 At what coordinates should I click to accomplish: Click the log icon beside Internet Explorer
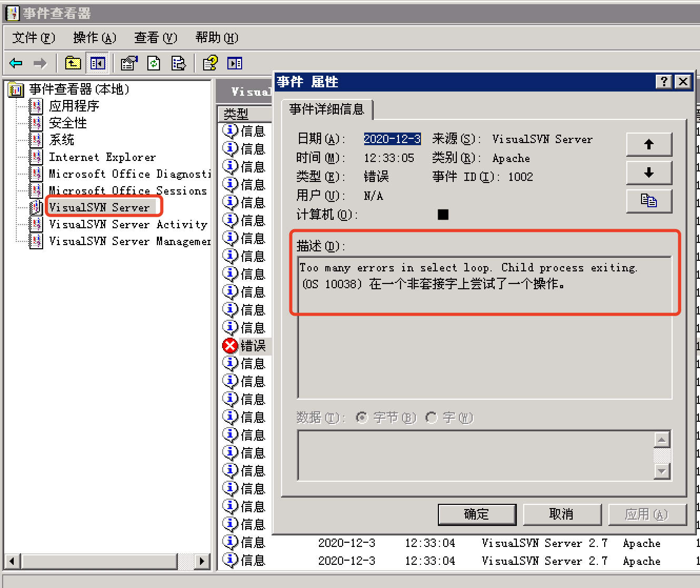coord(36,157)
